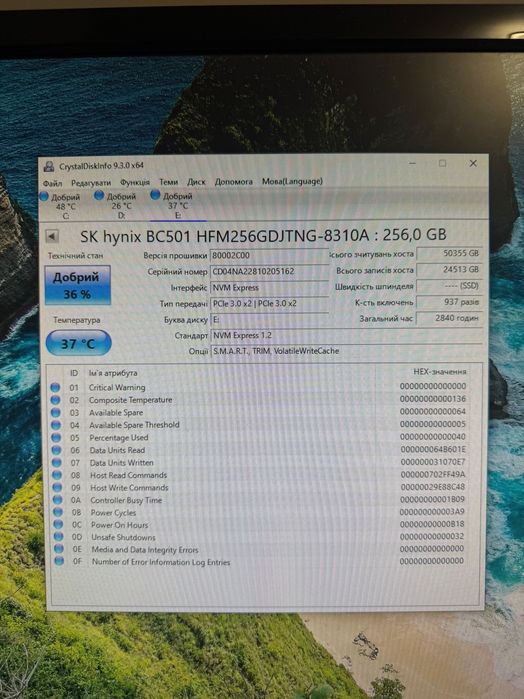Click the previous disk arrow button

point(52,236)
